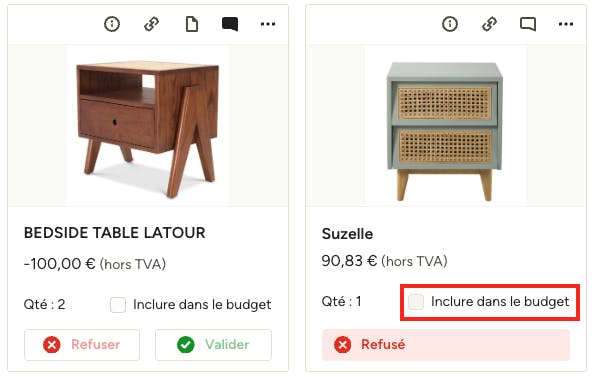Viewport: 594px width, 377px height.
Task: Open the green rattan nightstand image
Action: (445, 126)
